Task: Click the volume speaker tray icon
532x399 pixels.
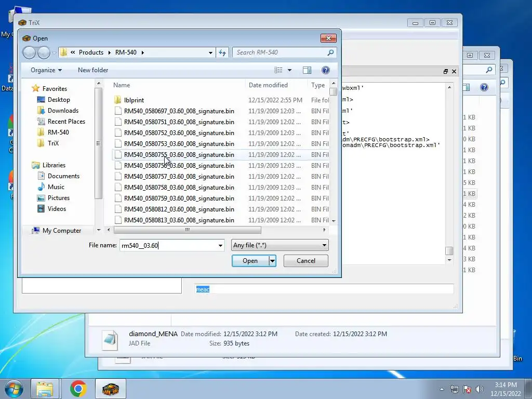Action: point(480,389)
